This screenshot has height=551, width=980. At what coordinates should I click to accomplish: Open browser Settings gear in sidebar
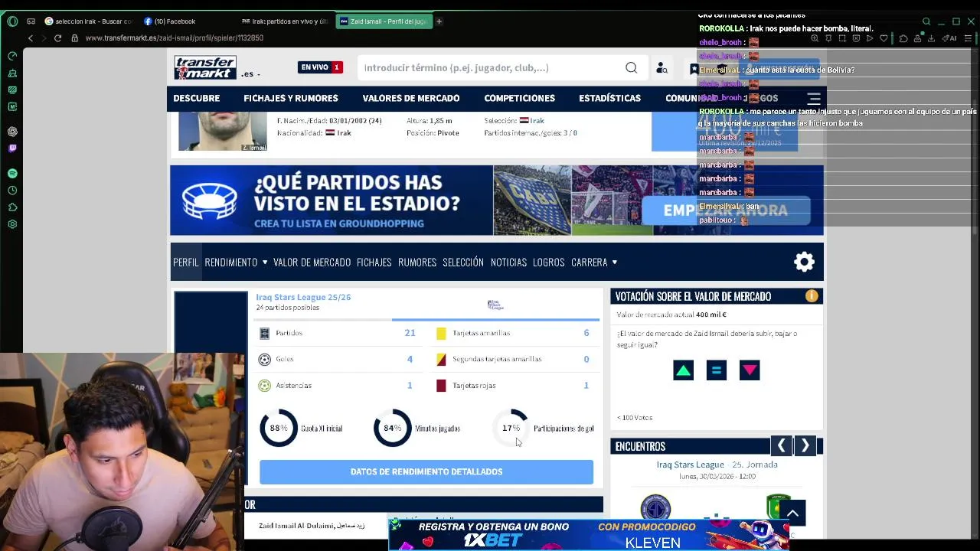pyautogui.click(x=12, y=224)
